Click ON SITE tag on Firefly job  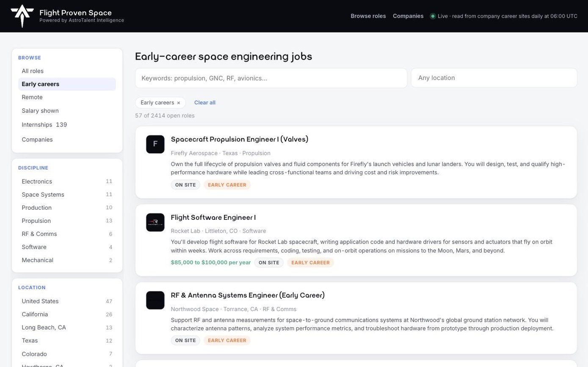(x=185, y=185)
